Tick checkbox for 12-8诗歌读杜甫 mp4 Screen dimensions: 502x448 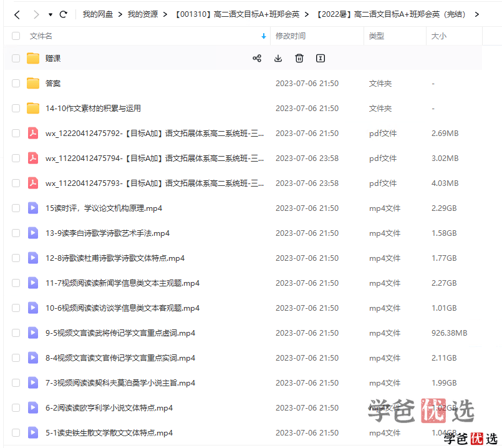(x=16, y=258)
